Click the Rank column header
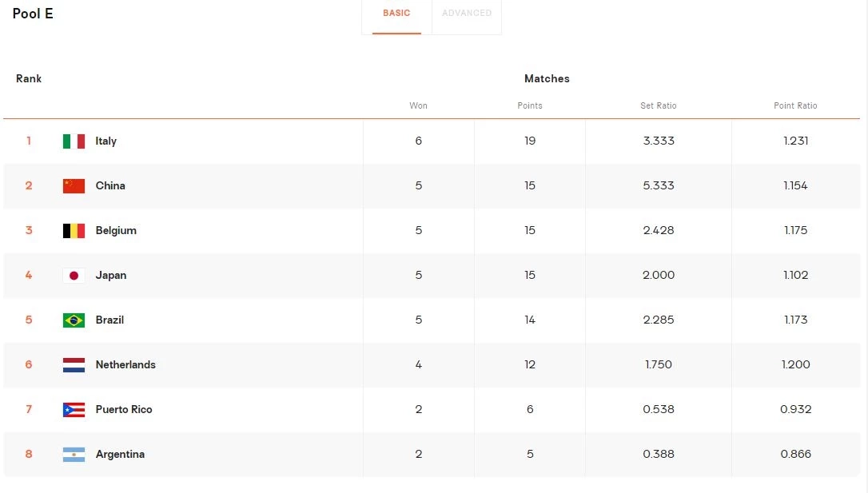Viewport: 868px width, 493px height. coord(29,79)
